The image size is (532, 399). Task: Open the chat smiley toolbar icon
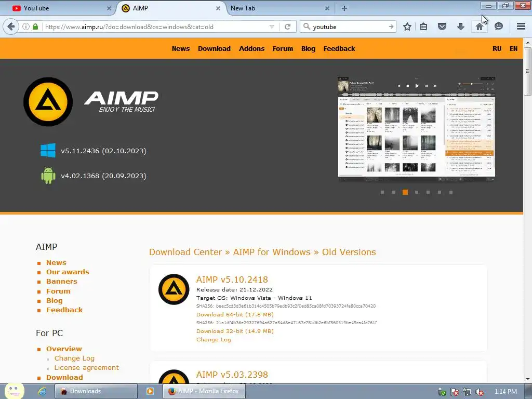(x=498, y=26)
